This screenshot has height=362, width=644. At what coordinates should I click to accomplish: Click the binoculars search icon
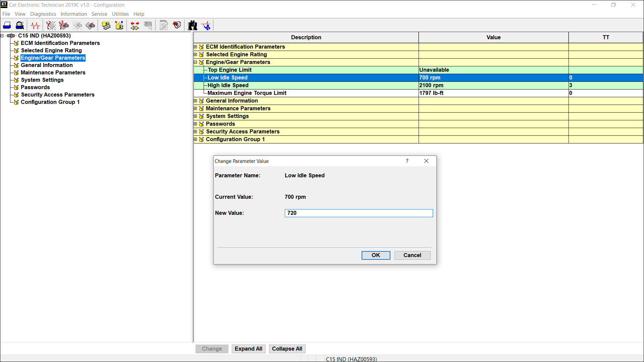tap(193, 25)
